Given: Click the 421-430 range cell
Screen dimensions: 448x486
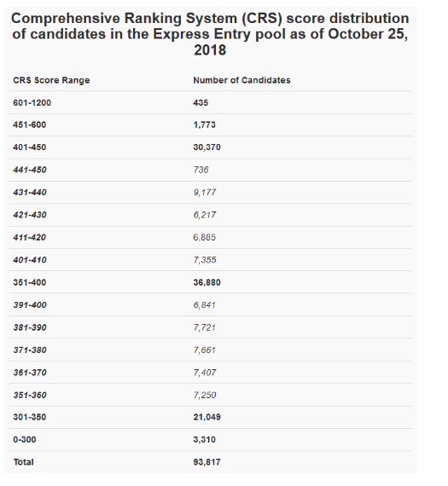Looking at the screenshot, I should (x=30, y=215).
